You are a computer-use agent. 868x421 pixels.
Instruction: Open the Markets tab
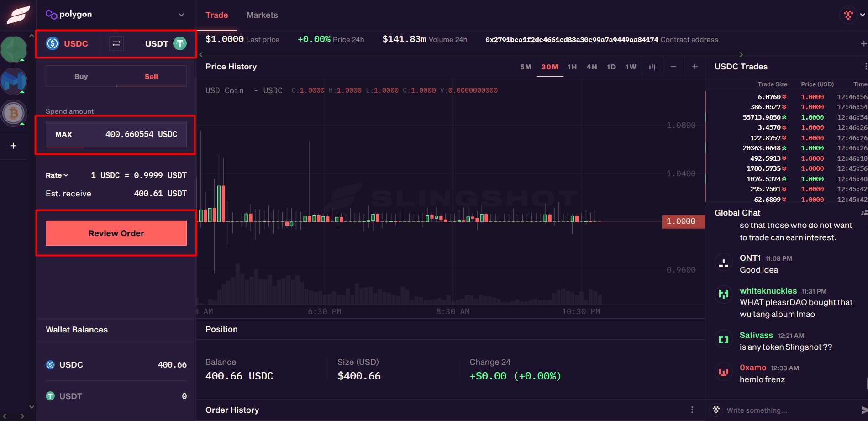click(x=262, y=15)
